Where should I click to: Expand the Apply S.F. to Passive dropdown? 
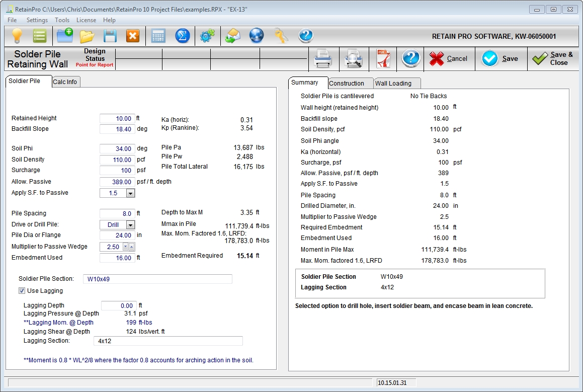point(130,193)
